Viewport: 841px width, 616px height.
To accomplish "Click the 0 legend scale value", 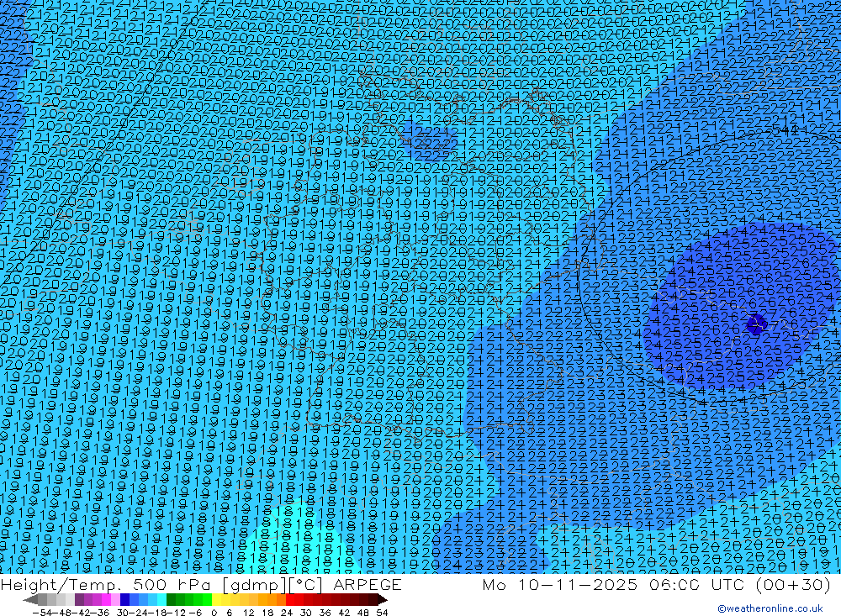I will (214, 613).
